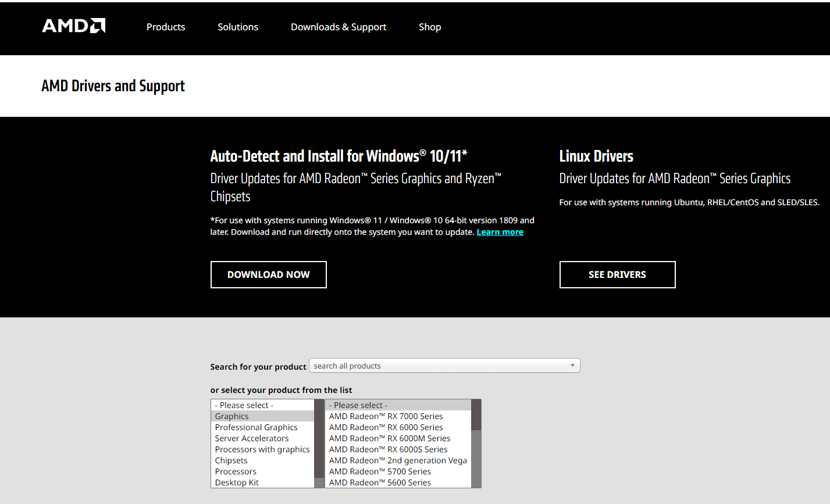The width and height of the screenshot is (830, 504).
Task: Select second list's Please select entry
Action: coord(398,405)
